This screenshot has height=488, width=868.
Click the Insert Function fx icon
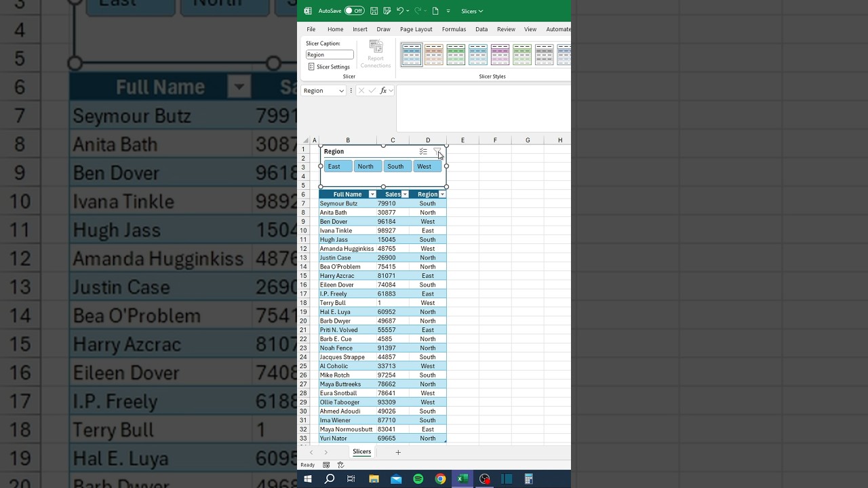pos(384,91)
